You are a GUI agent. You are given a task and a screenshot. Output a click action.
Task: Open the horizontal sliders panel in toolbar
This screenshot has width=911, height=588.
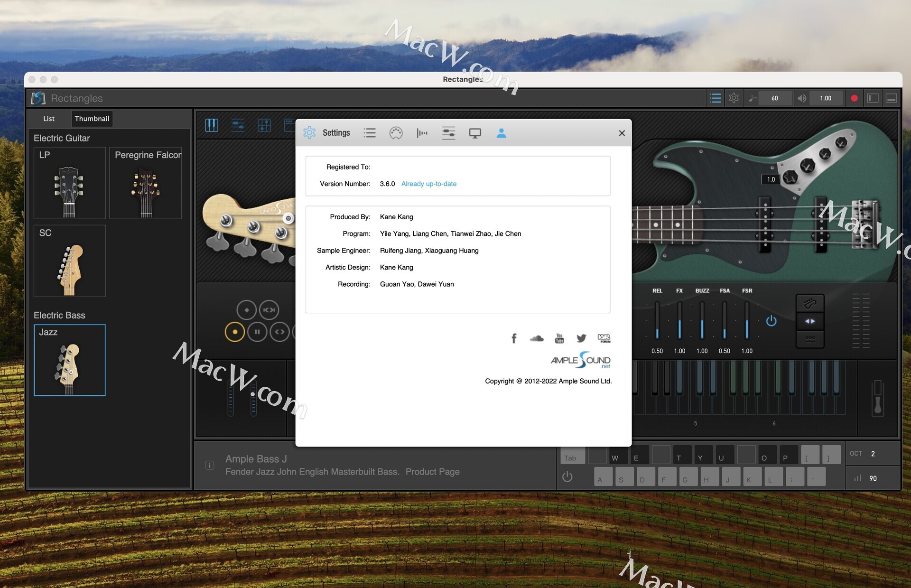tap(238, 125)
